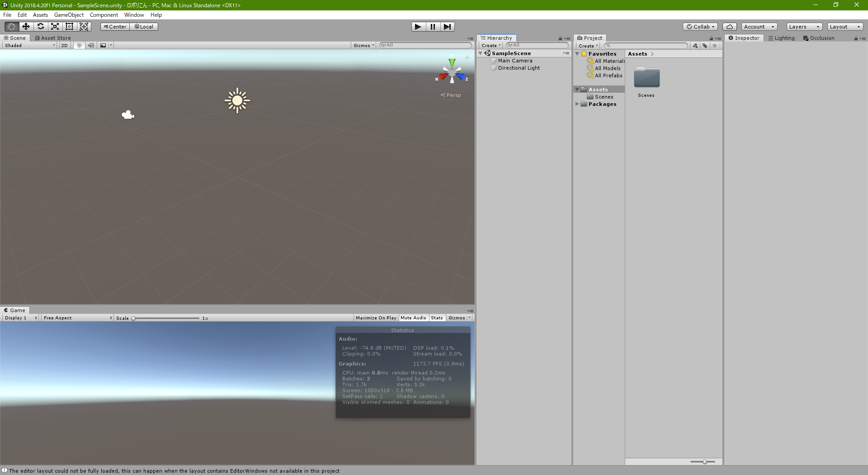Toggle 2D scene view mode
This screenshot has height=475, width=868.
click(64, 45)
